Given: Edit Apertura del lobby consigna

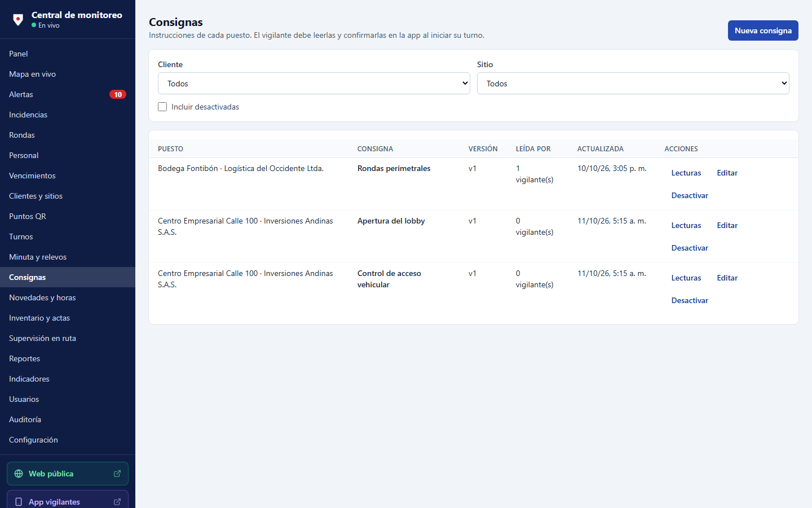Looking at the screenshot, I should [x=727, y=225].
